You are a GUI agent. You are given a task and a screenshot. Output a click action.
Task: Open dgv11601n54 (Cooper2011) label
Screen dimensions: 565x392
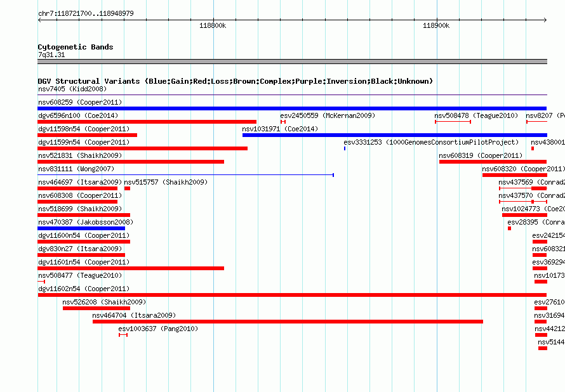coord(84,262)
